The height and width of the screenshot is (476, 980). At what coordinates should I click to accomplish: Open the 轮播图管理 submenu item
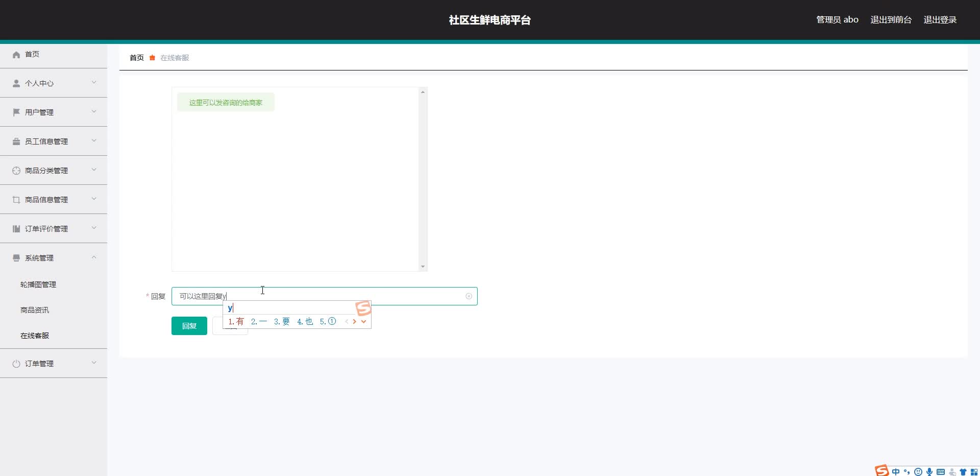(38, 284)
